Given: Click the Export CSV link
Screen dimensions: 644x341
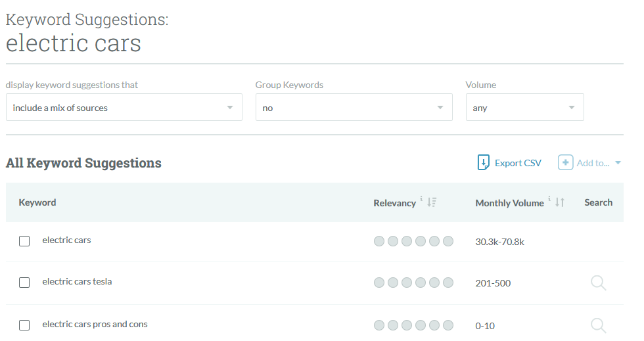Looking at the screenshot, I should [518, 163].
